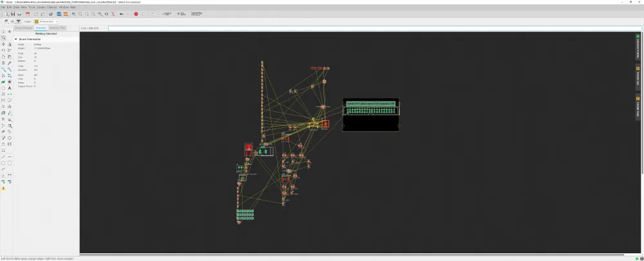Open the Library menu

click(x=41, y=7)
